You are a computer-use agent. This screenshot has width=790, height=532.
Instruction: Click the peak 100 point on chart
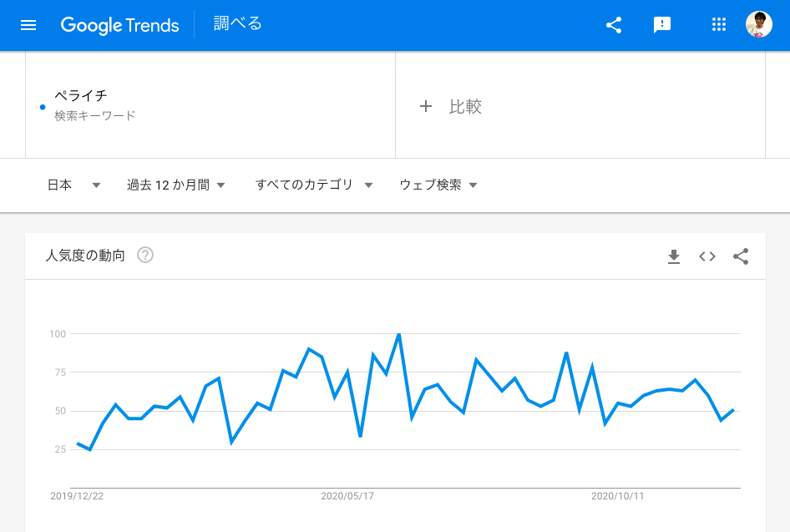(399, 334)
